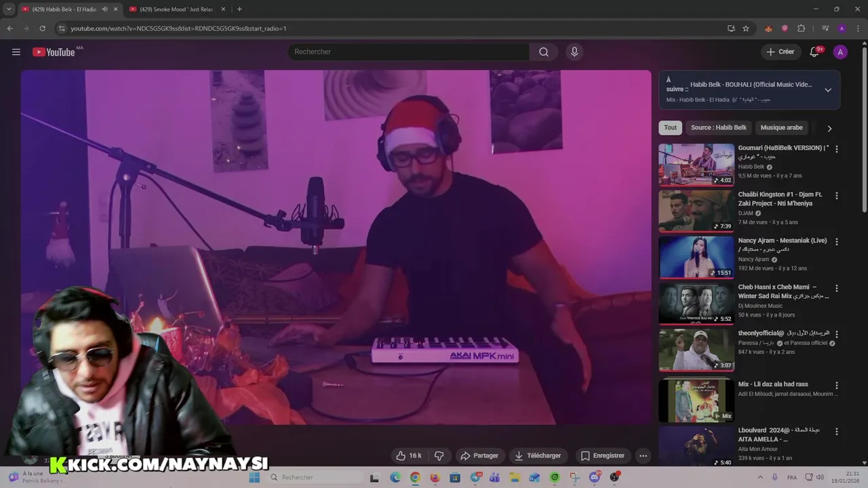
Task: Click the search magnifier button
Action: (544, 52)
